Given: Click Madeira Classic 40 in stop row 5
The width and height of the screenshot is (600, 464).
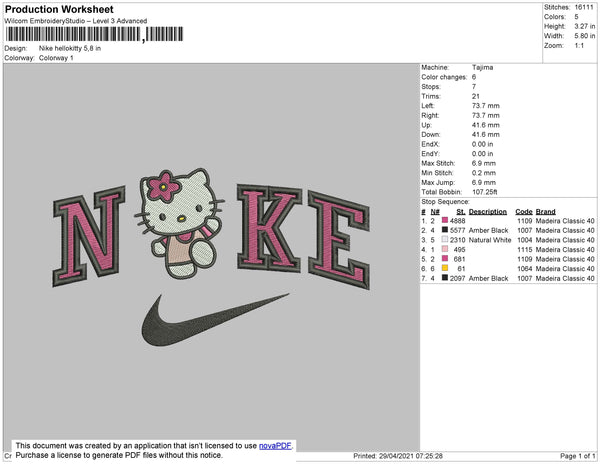Looking at the screenshot, I should 565,259.
